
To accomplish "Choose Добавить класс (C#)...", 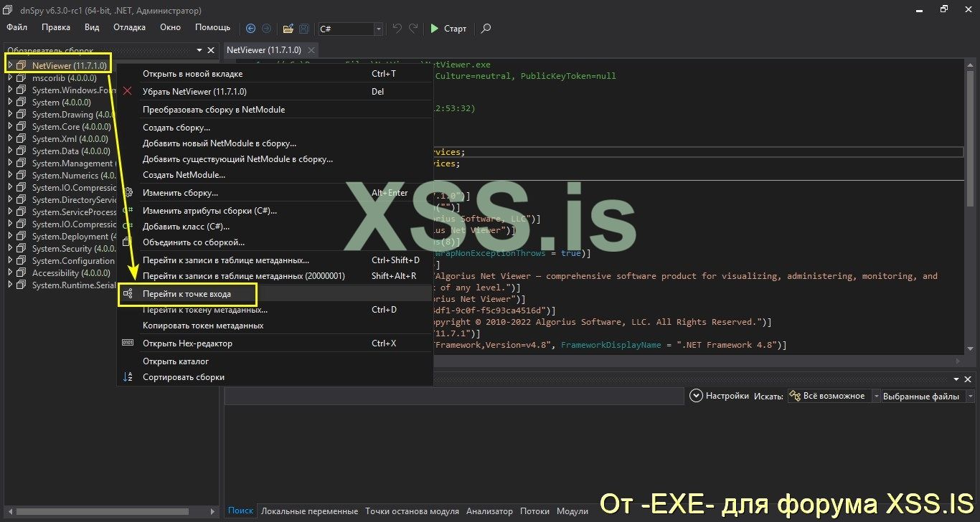I will click(x=275, y=227).
